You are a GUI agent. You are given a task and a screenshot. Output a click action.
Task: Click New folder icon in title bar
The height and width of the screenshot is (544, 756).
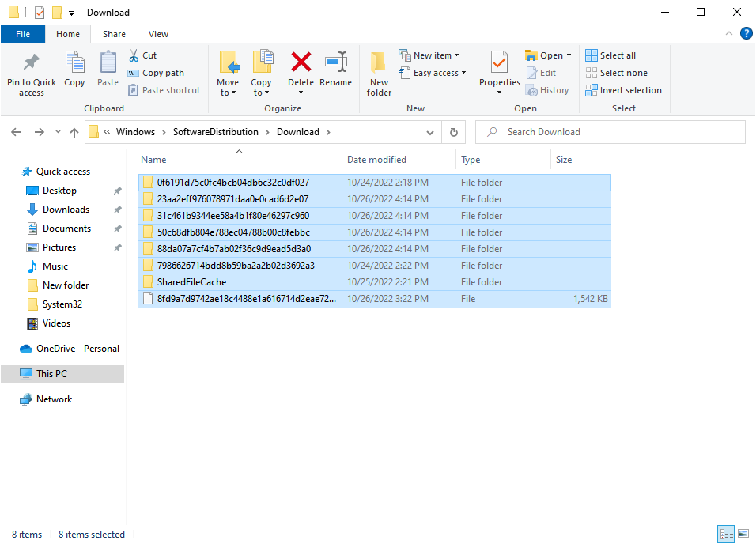point(58,13)
